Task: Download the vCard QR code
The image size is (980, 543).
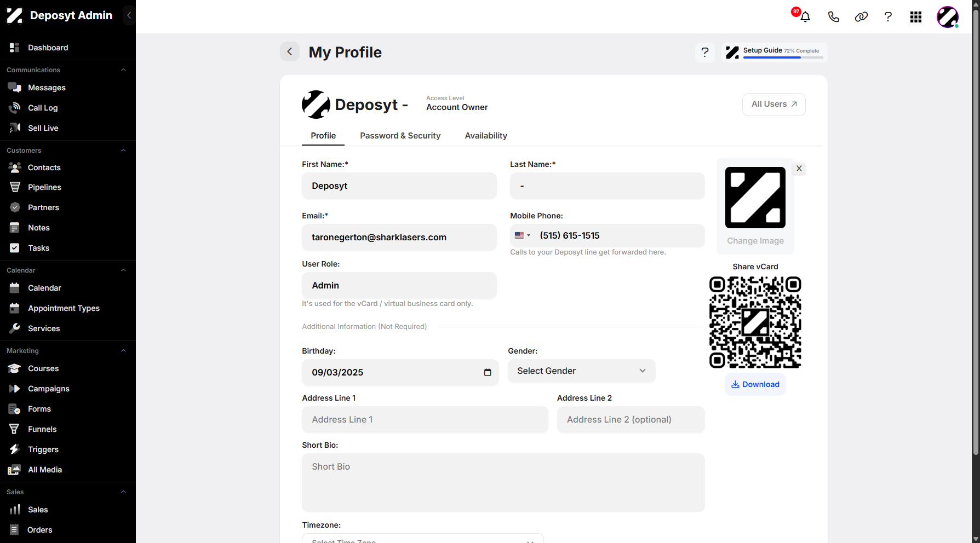Action: 755,384
